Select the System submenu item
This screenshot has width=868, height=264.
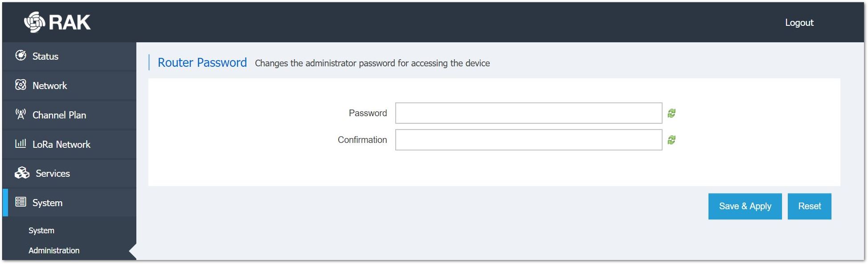[41, 231]
